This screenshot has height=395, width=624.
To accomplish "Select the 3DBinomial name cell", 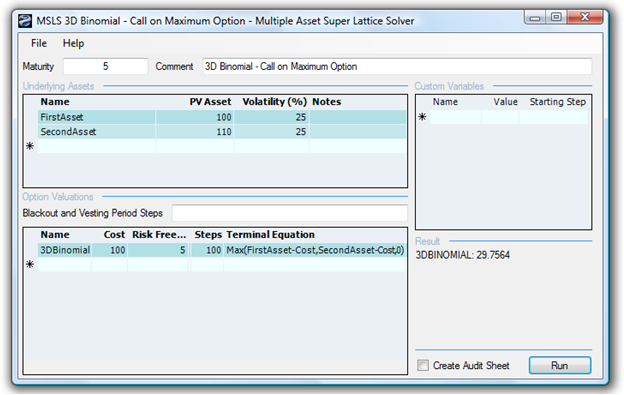I will 65,250.
